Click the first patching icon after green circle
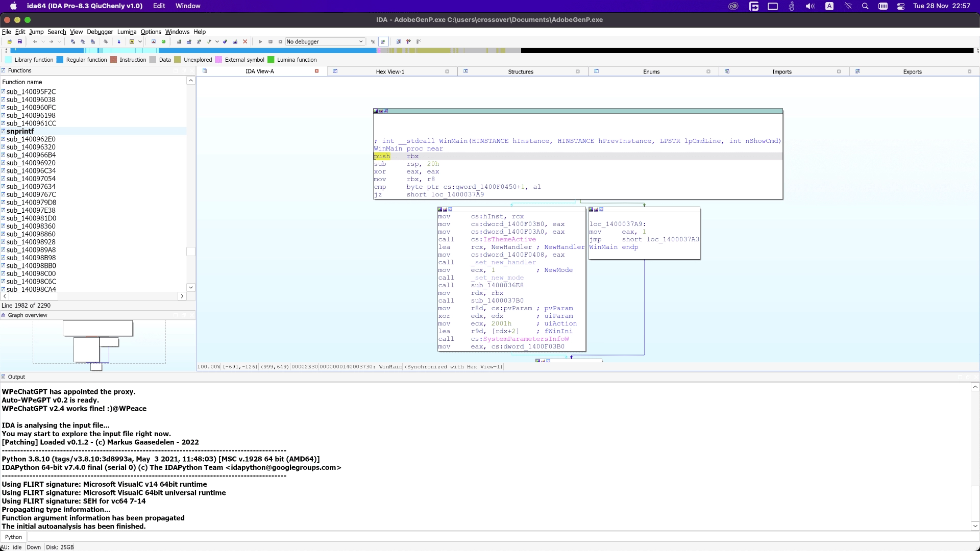 click(x=179, y=42)
